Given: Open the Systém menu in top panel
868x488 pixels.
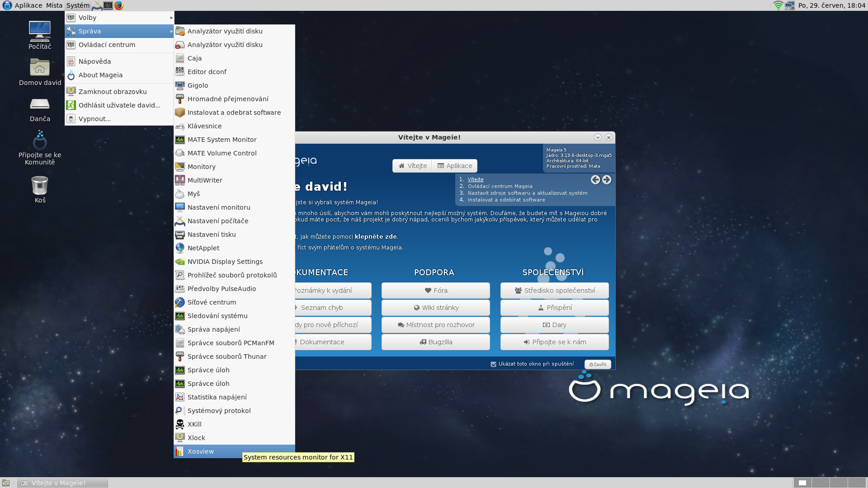Looking at the screenshot, I should (78, 5).
